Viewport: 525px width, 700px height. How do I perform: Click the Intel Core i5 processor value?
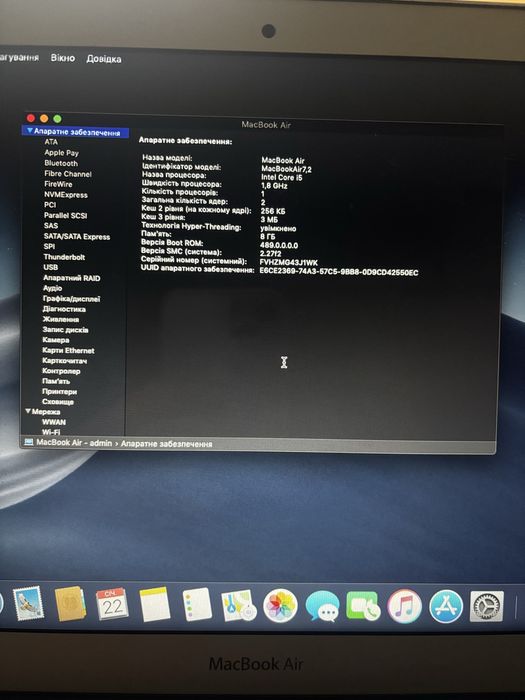(282, 178)
